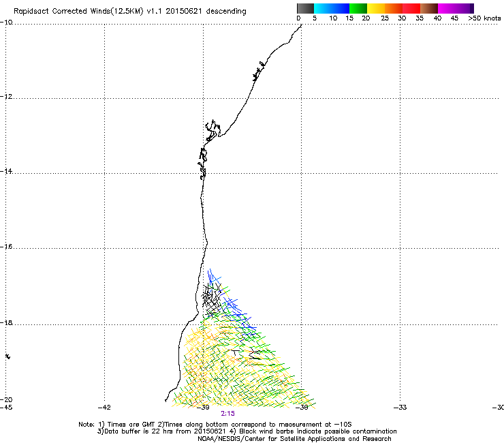Click the '25' legend tick label
Image resolution: width=504 pixels, height=443 pixels.
385,18
